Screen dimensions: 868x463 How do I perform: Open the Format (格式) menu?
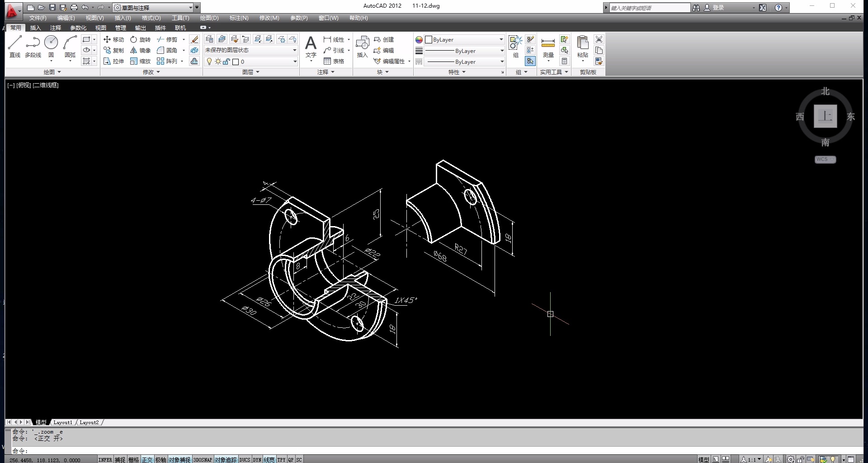point(151,18)
